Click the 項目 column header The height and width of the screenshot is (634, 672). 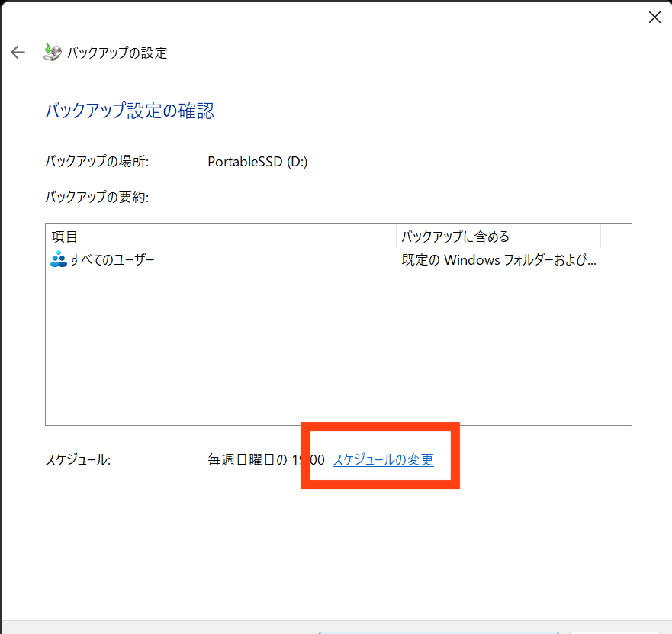(x=65, y=237)
